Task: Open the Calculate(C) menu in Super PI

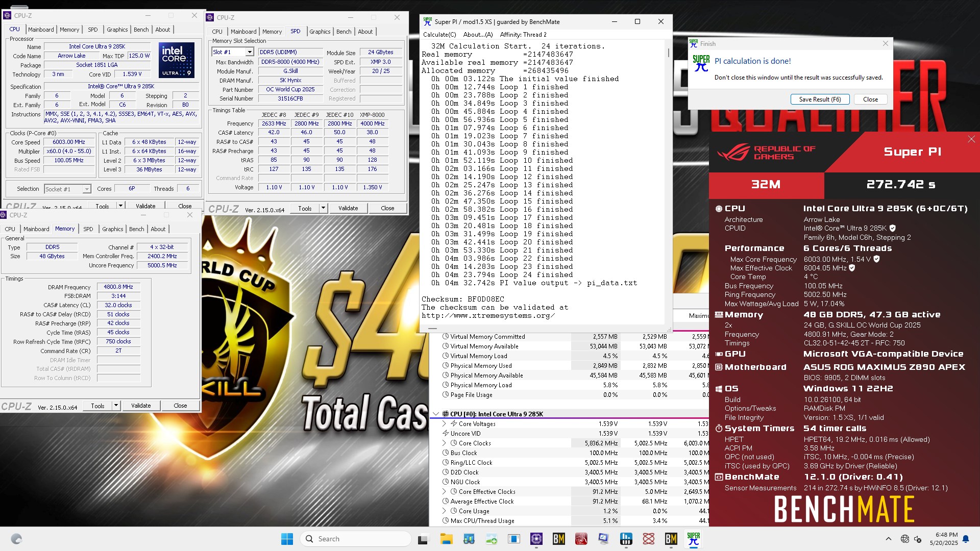Action: 439,35
